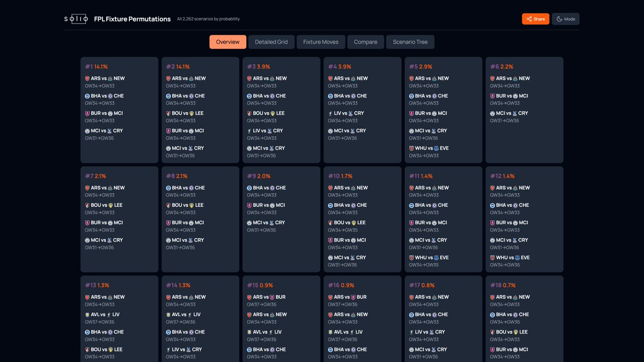This screenshot has width=644, height=362.
Task: Click Everton crest in scenario #5
Action: pos(435,148)
